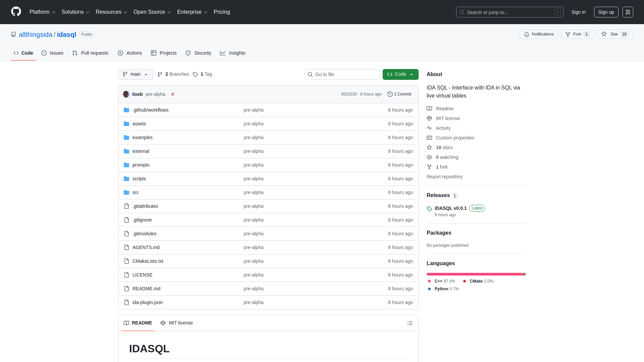This screenshot has height=362, width=644.
Task: Select the Pull requests tab icon
Action: 75,53
